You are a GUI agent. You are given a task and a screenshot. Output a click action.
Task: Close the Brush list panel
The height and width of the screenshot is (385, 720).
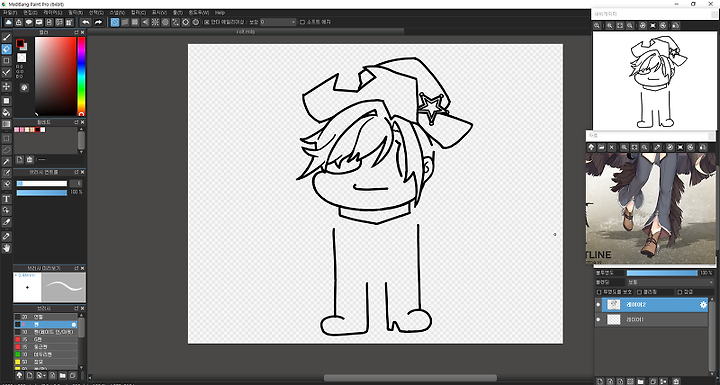point(83,308)
